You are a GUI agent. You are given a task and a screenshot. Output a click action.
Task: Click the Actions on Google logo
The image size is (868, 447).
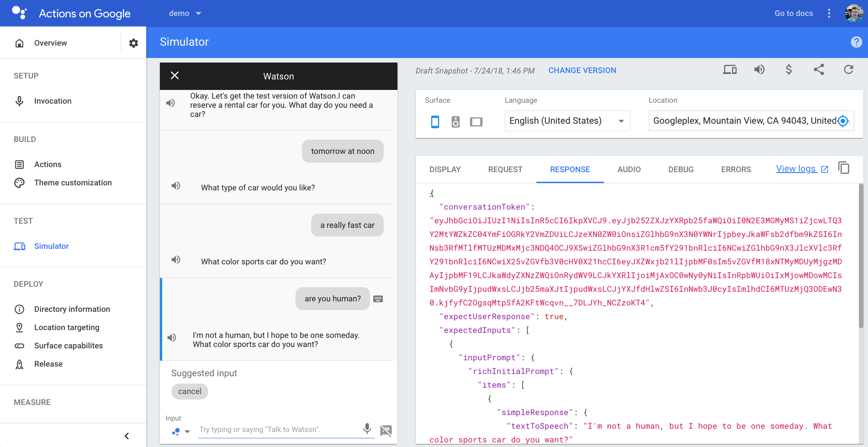(19, 13)
